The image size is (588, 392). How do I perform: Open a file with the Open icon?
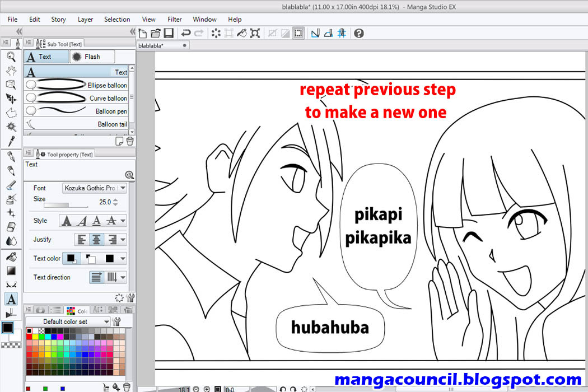tap(155, 32)
